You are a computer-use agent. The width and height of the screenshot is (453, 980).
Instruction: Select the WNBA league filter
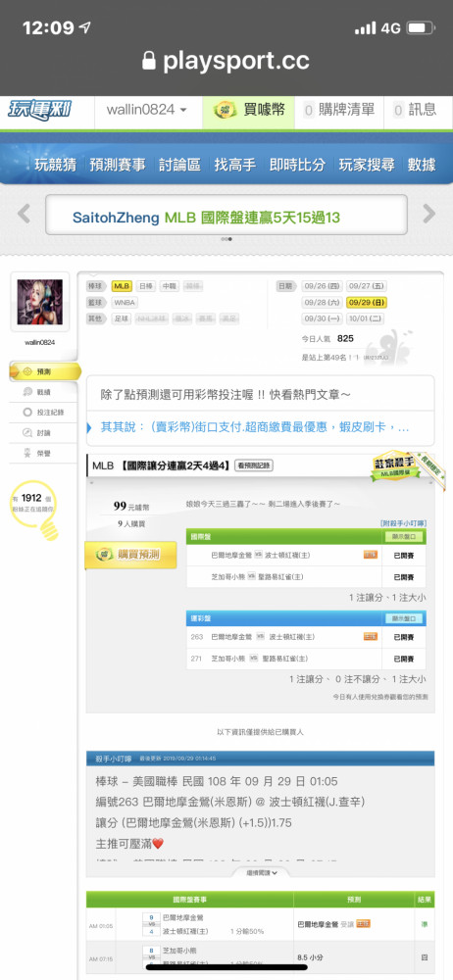click(x=126, y=303)
